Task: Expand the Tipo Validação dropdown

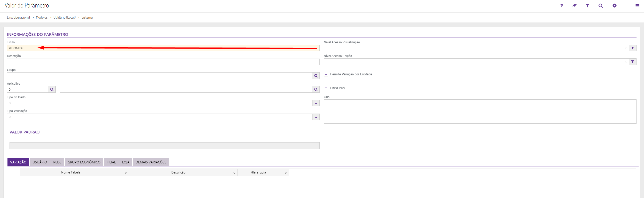Action: point(316,117)
